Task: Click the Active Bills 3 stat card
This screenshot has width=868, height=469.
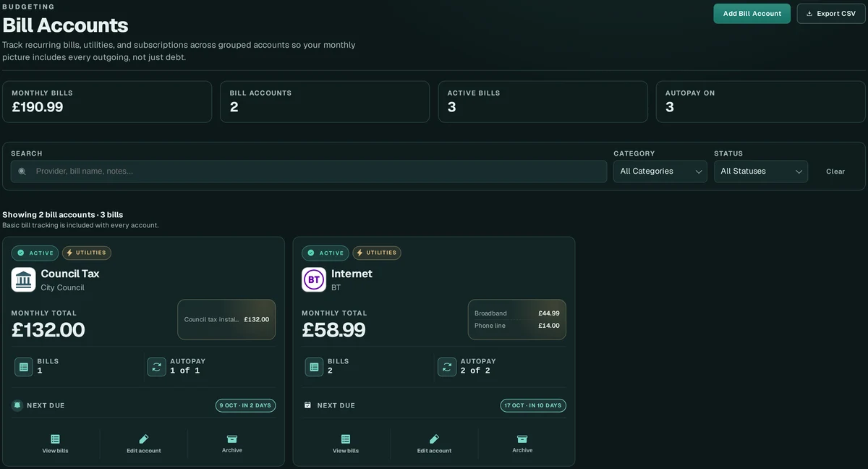Action: pos(542,101)
